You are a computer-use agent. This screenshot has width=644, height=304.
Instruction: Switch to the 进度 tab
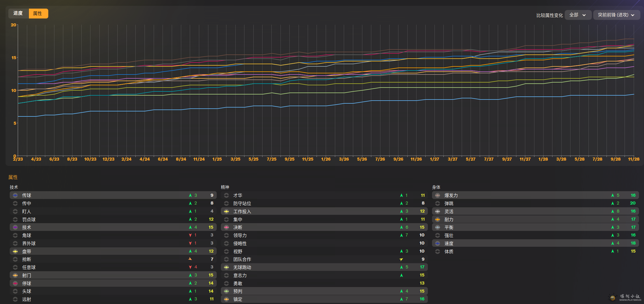(18, 13)
